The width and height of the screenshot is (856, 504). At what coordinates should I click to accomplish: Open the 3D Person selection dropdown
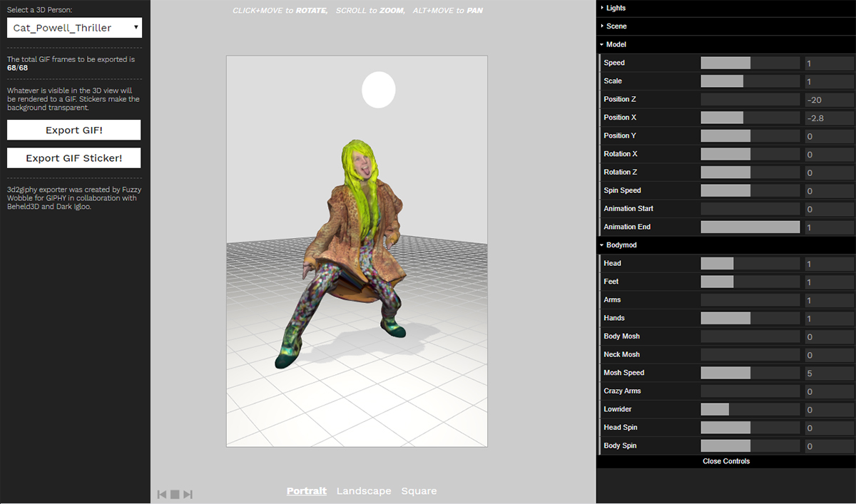(74, 28)
